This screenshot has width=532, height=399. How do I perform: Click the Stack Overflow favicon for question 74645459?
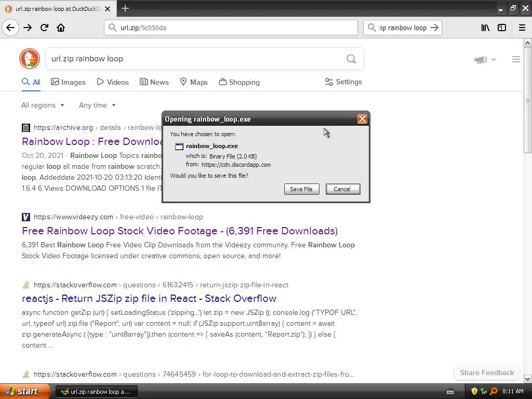(x=26, y=374)
